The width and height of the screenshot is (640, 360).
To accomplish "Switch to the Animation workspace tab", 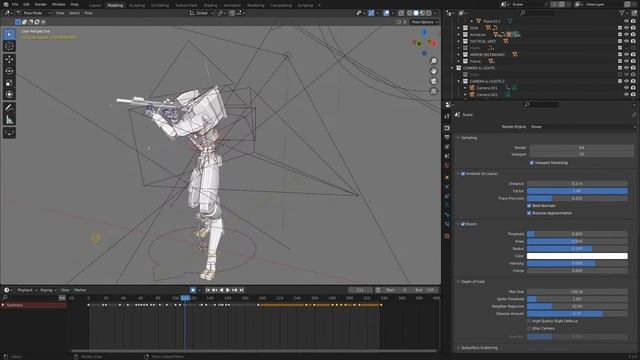I will click(232, 5).
